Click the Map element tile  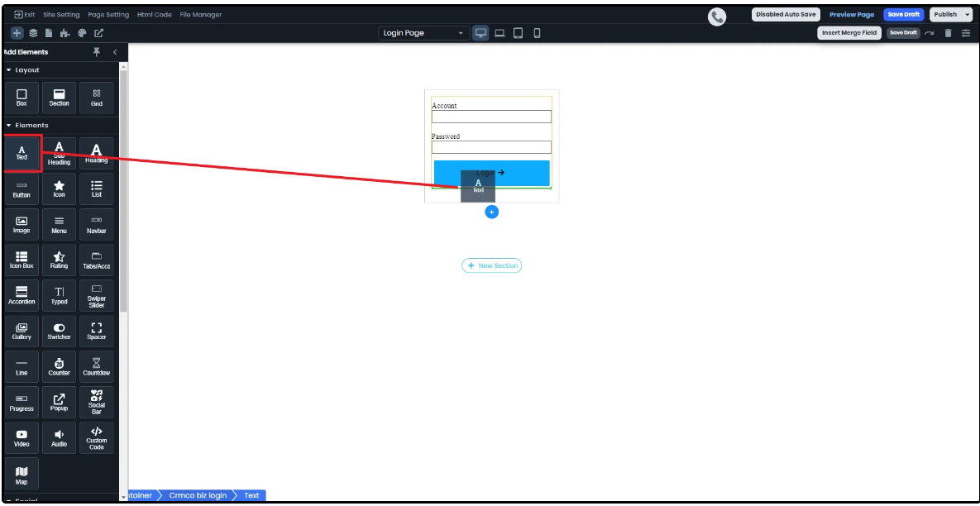[x=22, y=475]
